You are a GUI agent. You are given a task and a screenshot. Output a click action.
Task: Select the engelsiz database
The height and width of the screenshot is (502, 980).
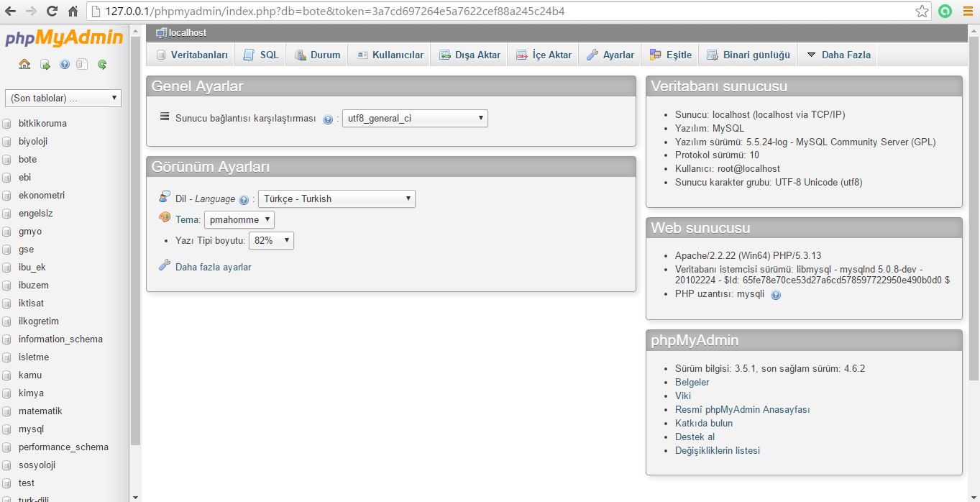pyautogui.click(x=36, y=213)
